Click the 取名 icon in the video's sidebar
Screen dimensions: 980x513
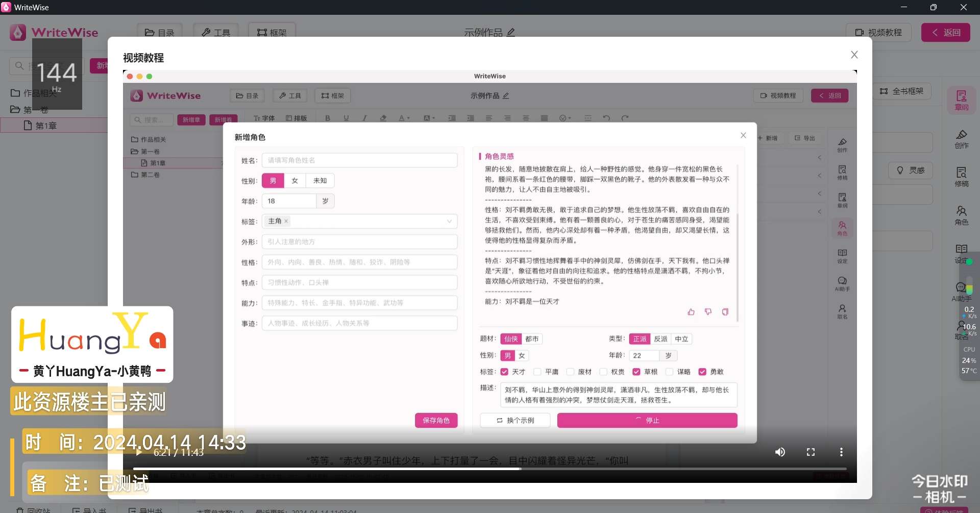pyautogui.click(x=842, y=311)
